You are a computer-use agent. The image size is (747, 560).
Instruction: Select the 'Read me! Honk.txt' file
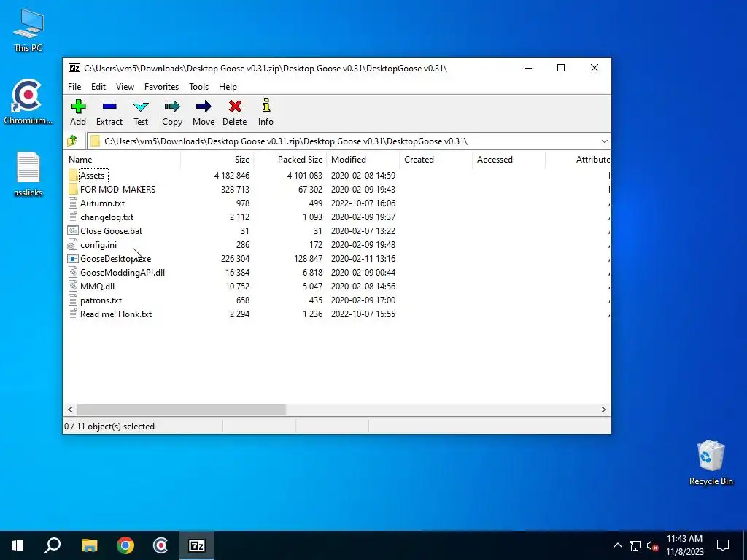116,314
